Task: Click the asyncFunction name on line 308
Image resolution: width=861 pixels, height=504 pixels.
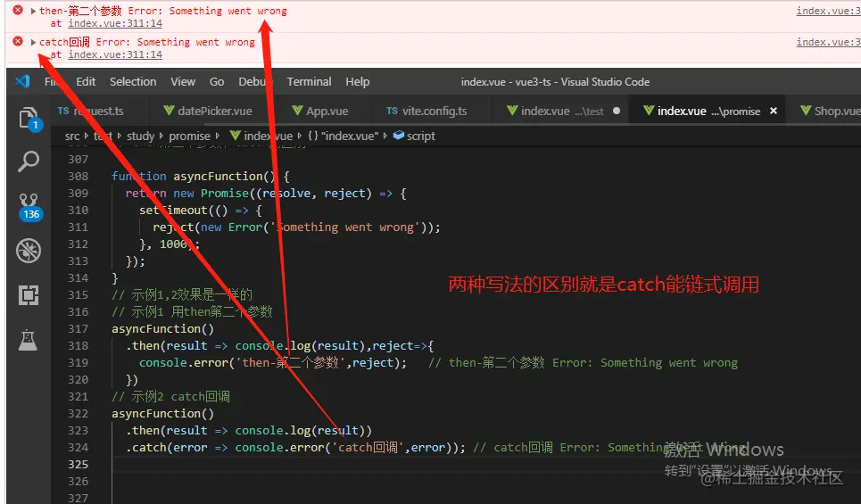Action: point(218,177)
